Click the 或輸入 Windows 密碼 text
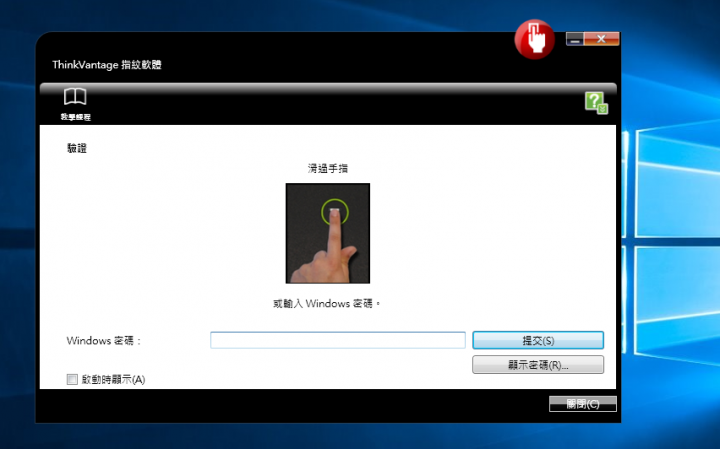Screen dimensions: 720x449 pyautogui.click(x=326, y=303)
